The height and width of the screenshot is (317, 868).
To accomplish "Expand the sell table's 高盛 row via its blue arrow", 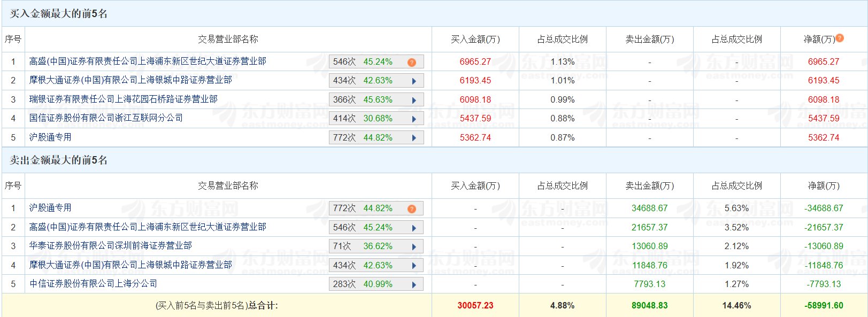I will click(414, 228).
